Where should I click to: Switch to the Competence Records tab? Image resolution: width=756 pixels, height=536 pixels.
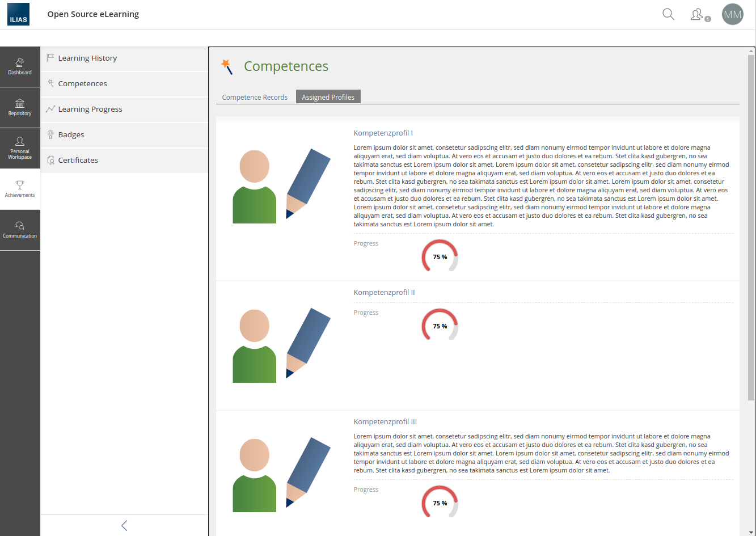click(255, 97)
